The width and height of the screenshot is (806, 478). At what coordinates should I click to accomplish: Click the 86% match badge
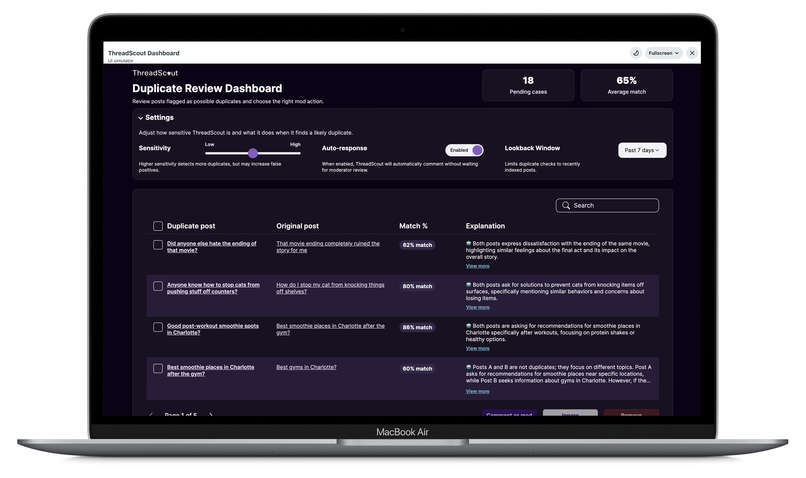click(417, 327)
